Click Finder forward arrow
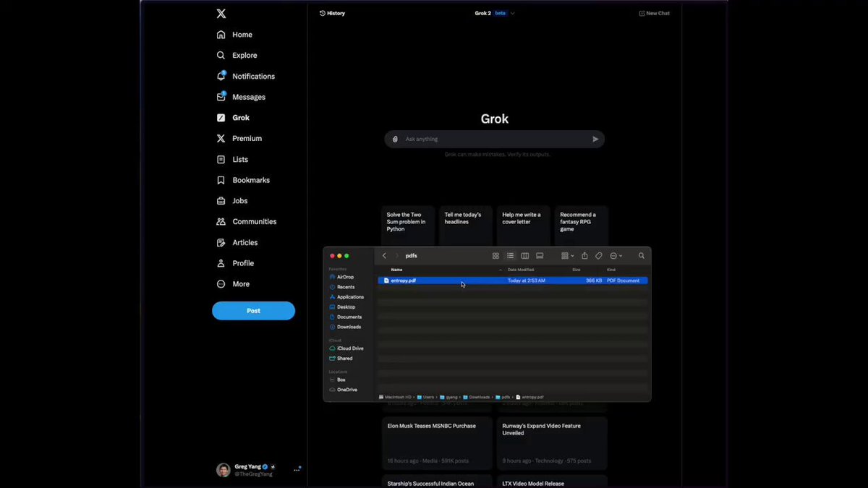Viewport: 868px width, 488px height. pyautogui.click(x=396, y=256)
